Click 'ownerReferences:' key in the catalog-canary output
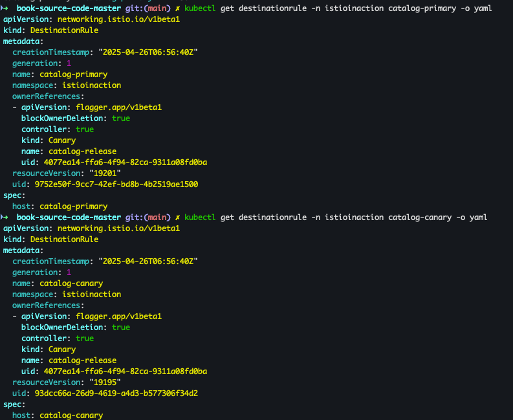Image resolution: width=513 pixels, height=420 pixels. (x=48, y=305)
